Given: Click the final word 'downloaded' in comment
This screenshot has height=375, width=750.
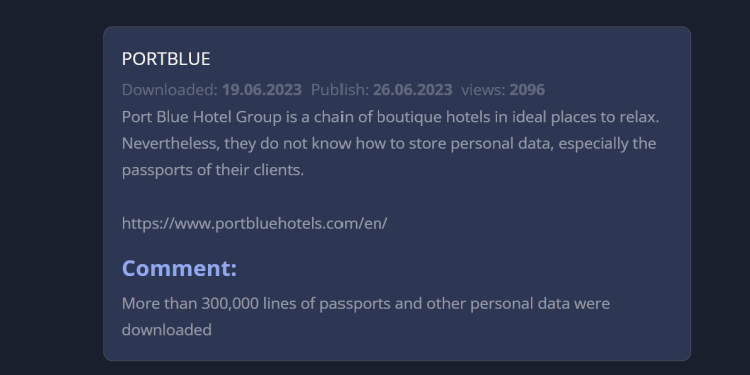Looking at the screenshot, I should click(166, 330).
